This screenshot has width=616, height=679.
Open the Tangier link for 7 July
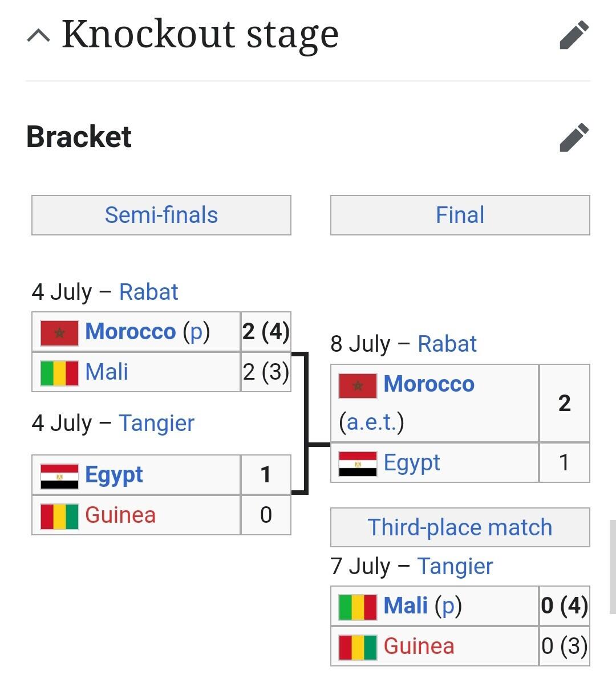click(x=455, y=567)
